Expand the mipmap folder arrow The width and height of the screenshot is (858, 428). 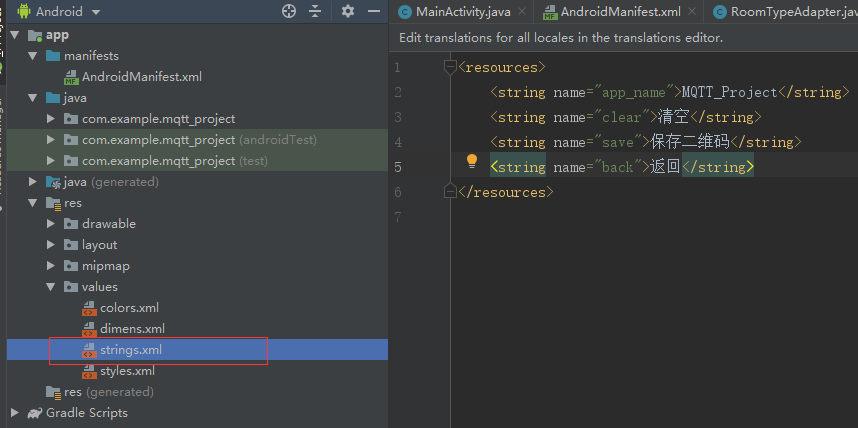click(x=51, y=266)
